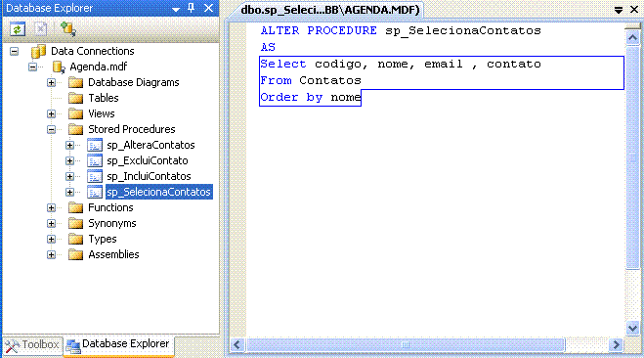
Task: Click the Data Connections database icon
Action: (38, 52)
